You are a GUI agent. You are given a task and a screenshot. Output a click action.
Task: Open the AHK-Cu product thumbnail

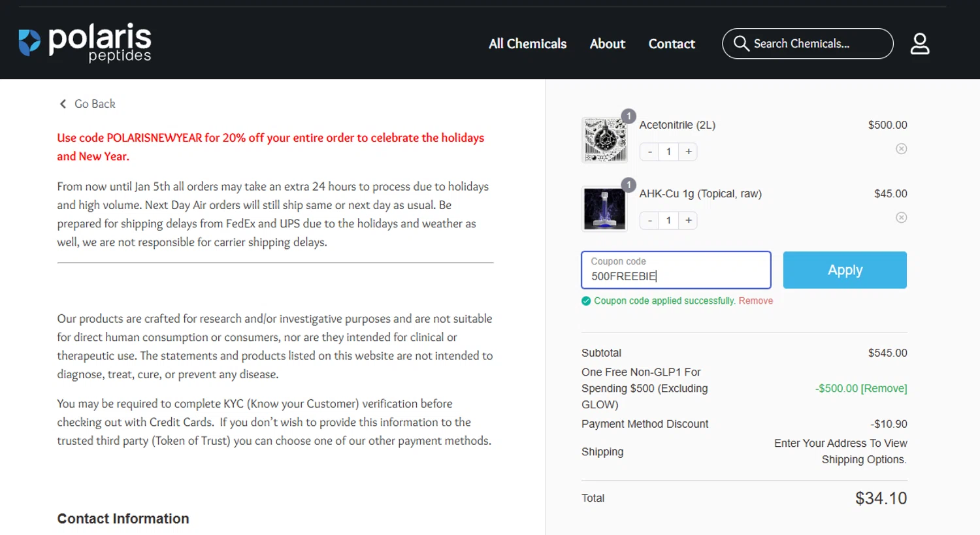pos(604,208)
